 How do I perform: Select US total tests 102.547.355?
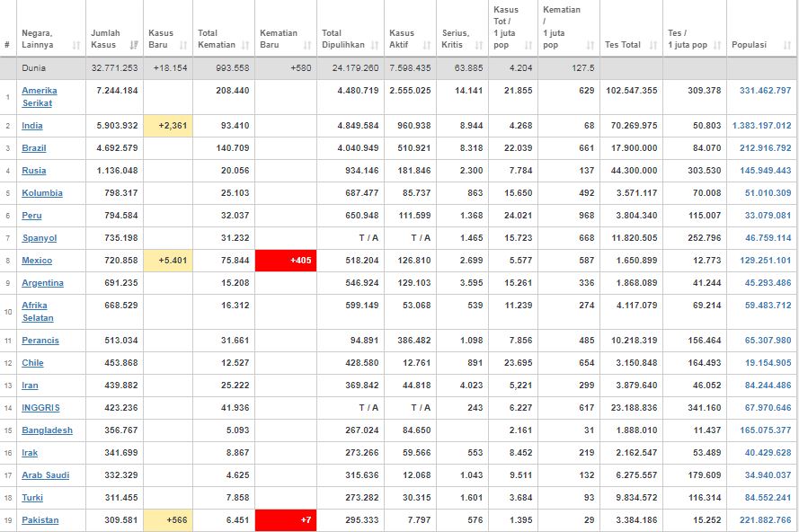tap(631, 90)
